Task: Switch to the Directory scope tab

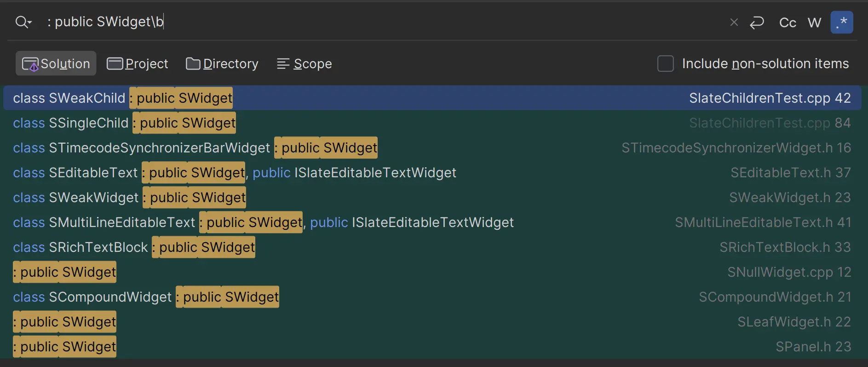Action: coord(222,64)
